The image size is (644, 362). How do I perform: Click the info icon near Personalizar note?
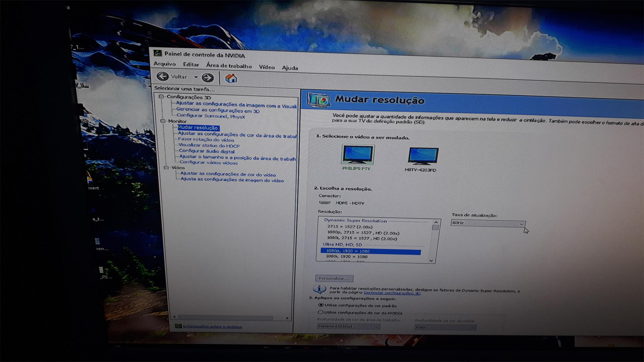pyautogui.click(x=319, y=289)
